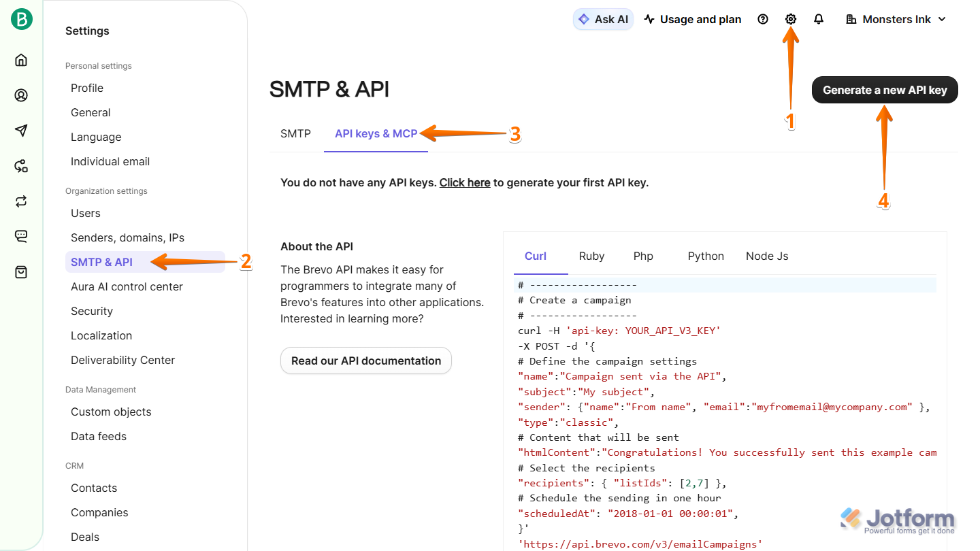
Task: Open the Contacts person icon in sidebar
Action: (21, 95)
